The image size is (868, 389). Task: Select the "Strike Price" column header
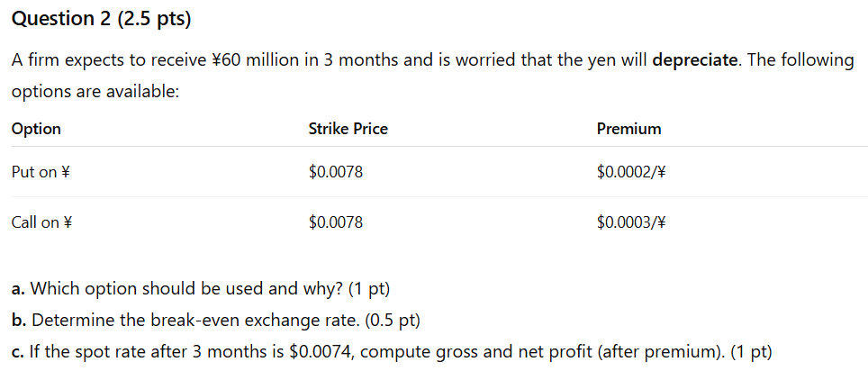pyautogui.click(x=348, y=129)
